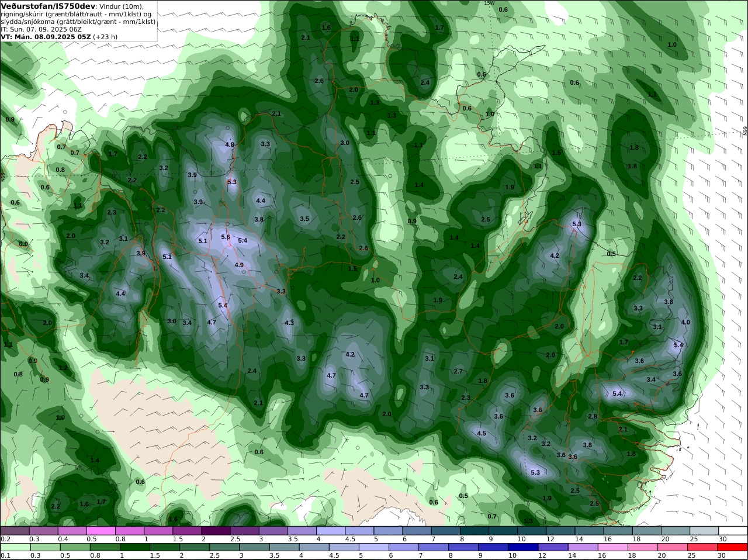This screenshot has height=560, width=748.
Task: Click lower legend pink swatch between 18 and 20
Action: (x=643, y=547)
